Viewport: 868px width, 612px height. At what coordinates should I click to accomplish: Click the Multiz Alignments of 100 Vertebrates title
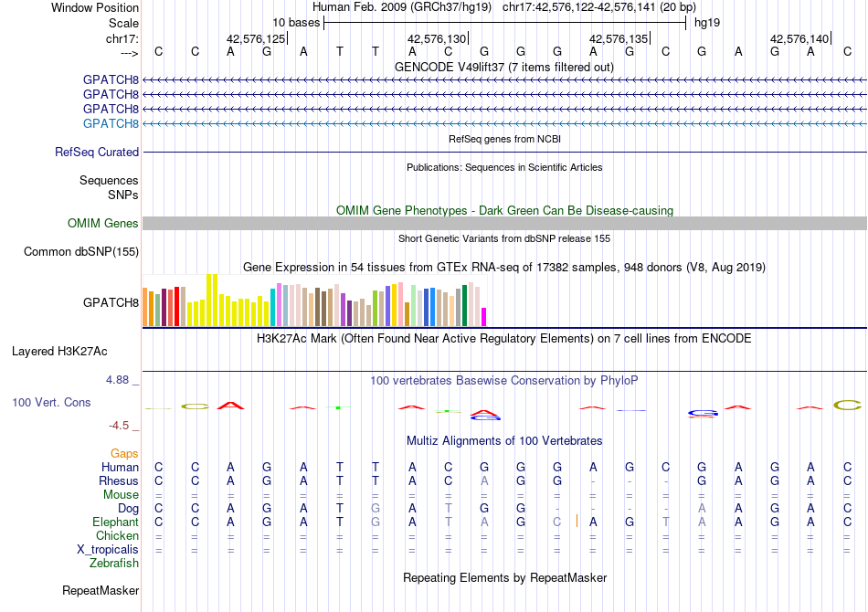pyautogui.click(x=504, y=441)
